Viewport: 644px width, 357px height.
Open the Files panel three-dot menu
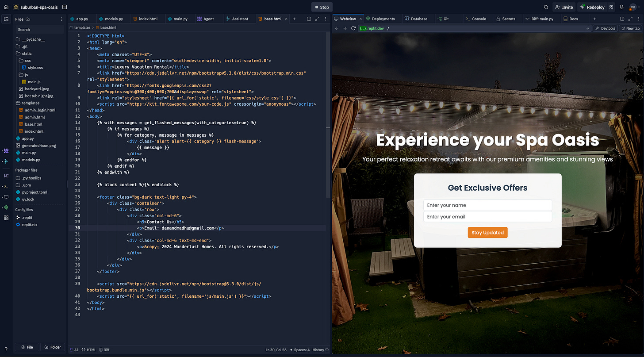tap(61, 19)
